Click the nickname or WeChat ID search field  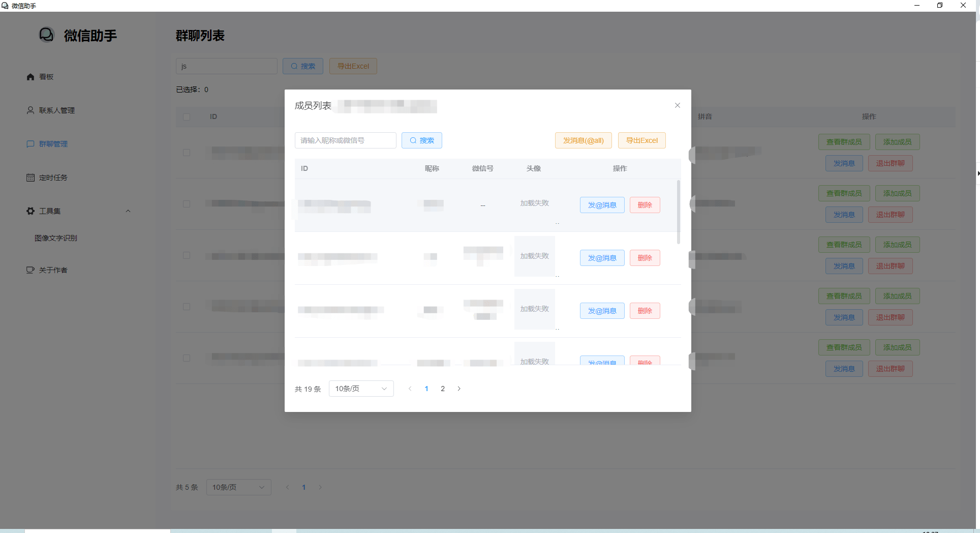click(345, 140)
